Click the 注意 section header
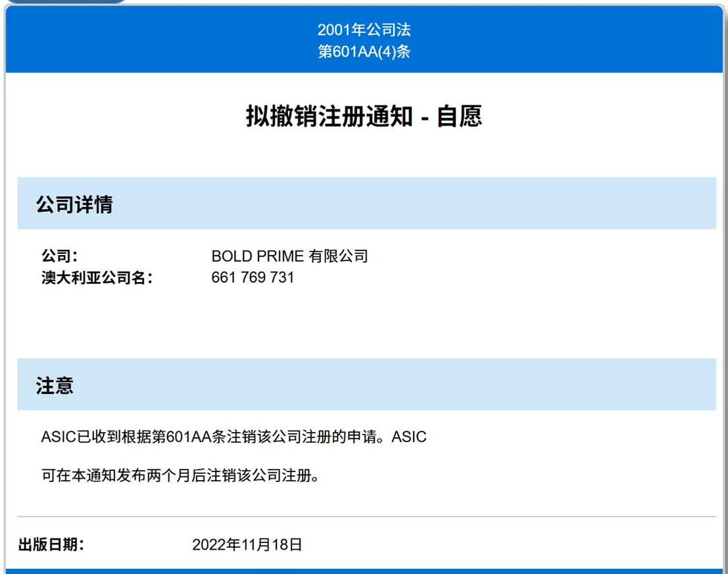This screenshot has width=728, height=574. [x=55, y=385]
